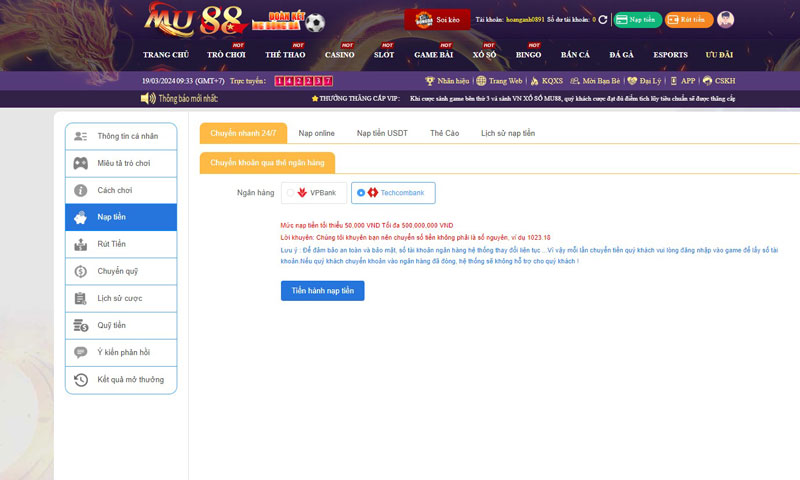Open the Soi kèo button
The image size is (800, 480).
click(x=437, y=20)
